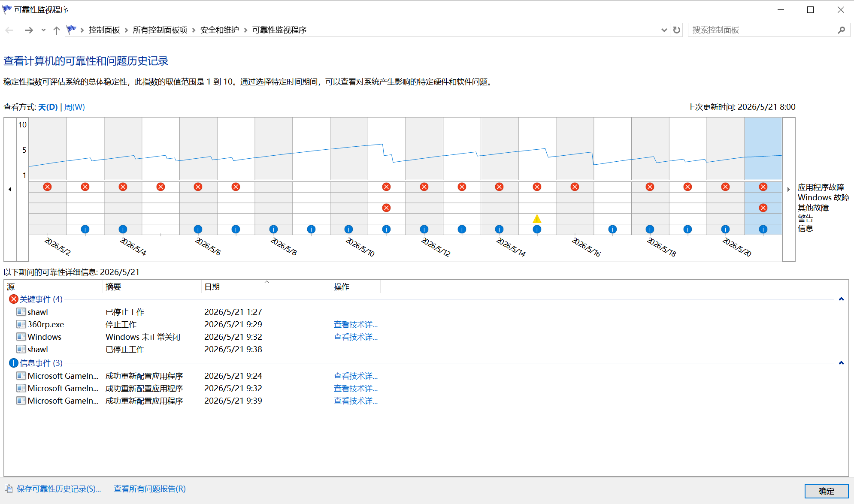Screen dimensions: 854x504
Task: Click the warning triangle on 2026/5/15
Action: click(x=537, y=219)
